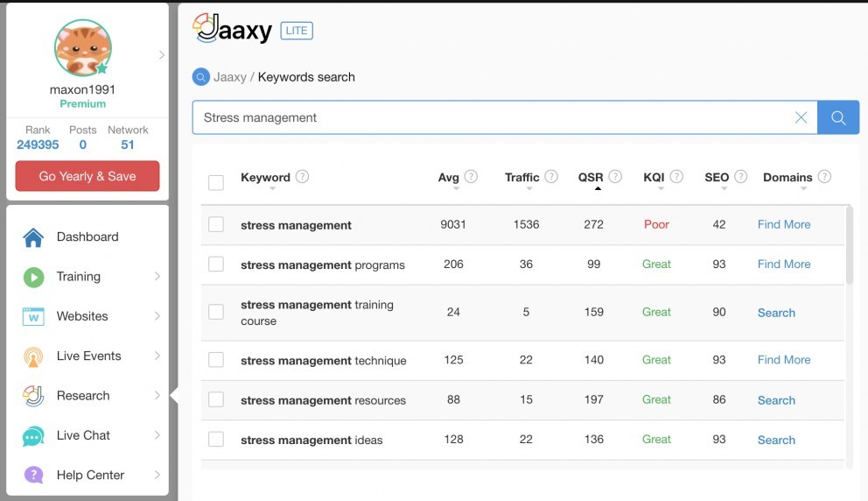Sort by the Avg column arrow
Image resolution: width=868 pixels, height=501 pixels.
(x=456, y=189)
